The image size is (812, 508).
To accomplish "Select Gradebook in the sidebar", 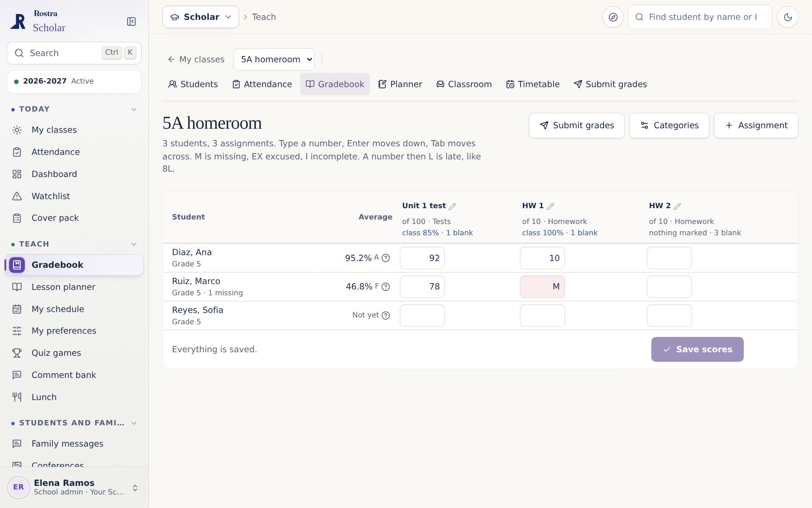I will [x=74, y=265].
